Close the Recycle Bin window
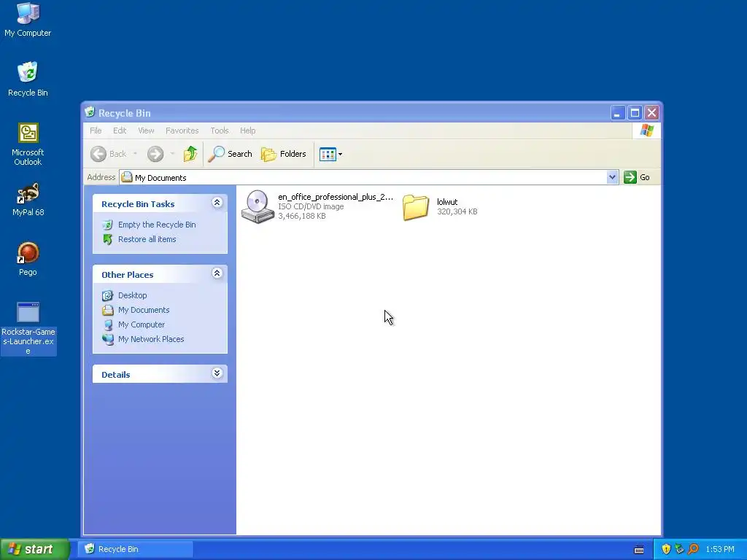 coord(651,113)
